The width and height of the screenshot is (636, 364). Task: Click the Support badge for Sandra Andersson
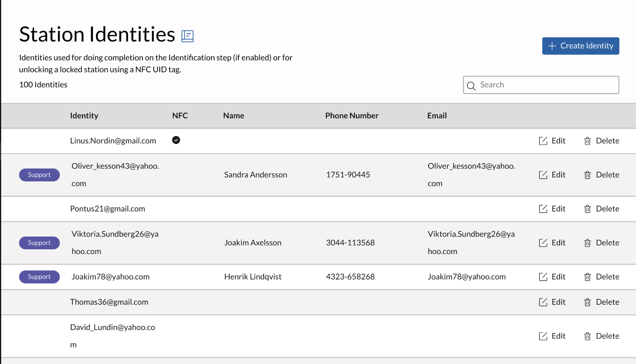point(39,175)
